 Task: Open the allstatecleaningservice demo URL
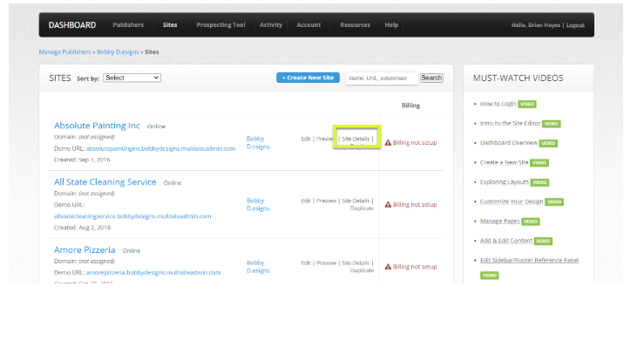(132, 216)
